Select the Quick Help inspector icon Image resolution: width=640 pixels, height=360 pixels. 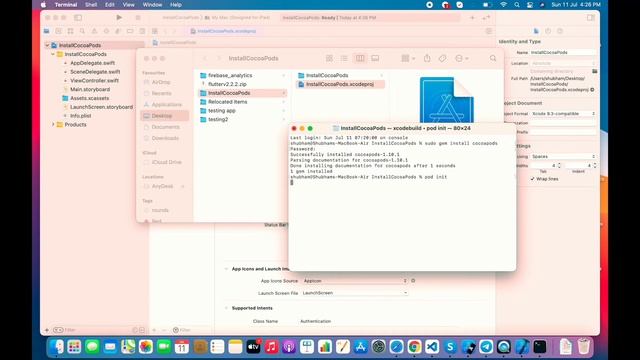560,31
